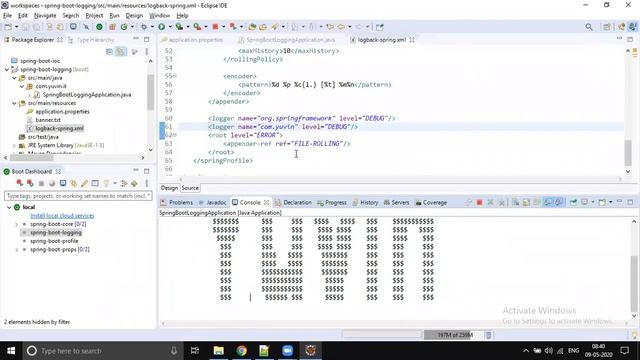The image size is (640, 360).
Task: Open the Servers tab
Action: pyautogui.click(x=396, y=202)
